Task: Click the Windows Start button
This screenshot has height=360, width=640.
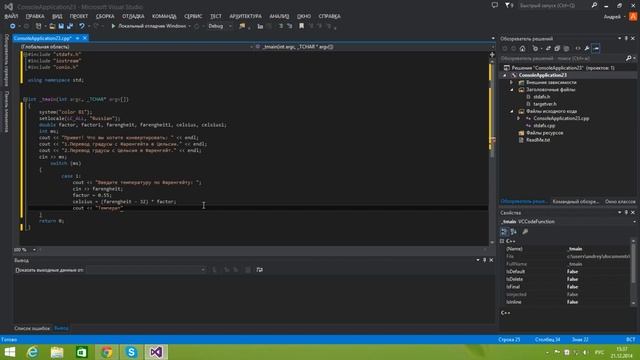Action: click(x=9, y=352)
